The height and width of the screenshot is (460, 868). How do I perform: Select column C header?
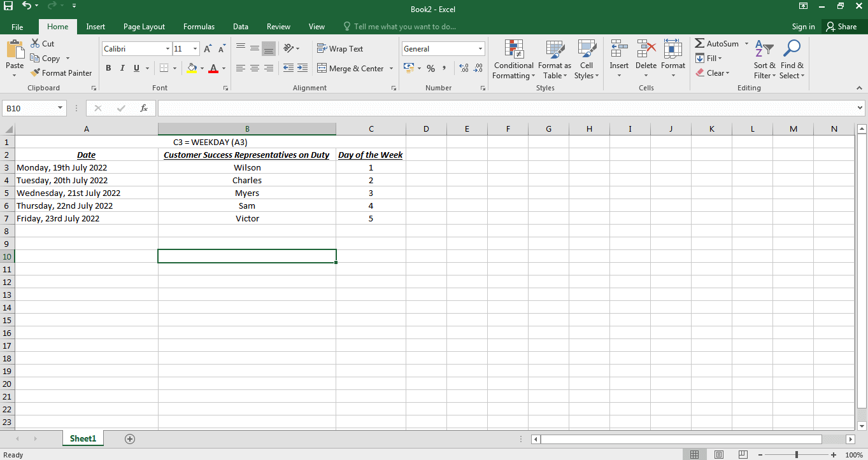click(x=371, y=129)
